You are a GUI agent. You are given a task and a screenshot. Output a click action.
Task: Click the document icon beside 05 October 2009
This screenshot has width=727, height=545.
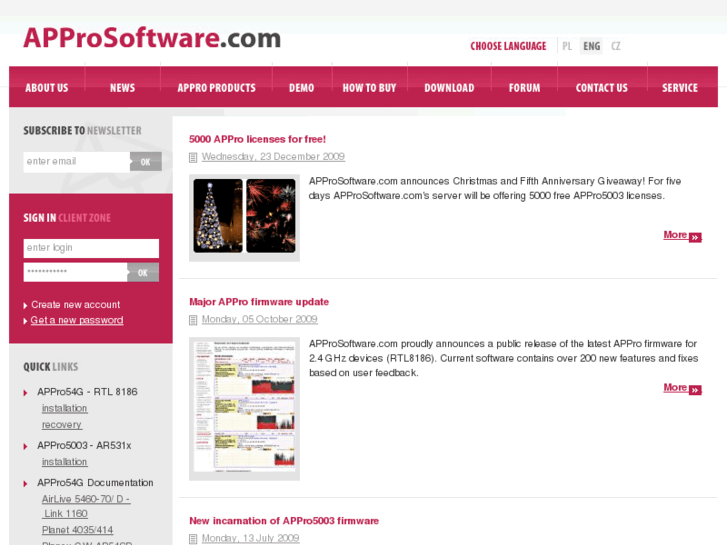coord(193,320)
